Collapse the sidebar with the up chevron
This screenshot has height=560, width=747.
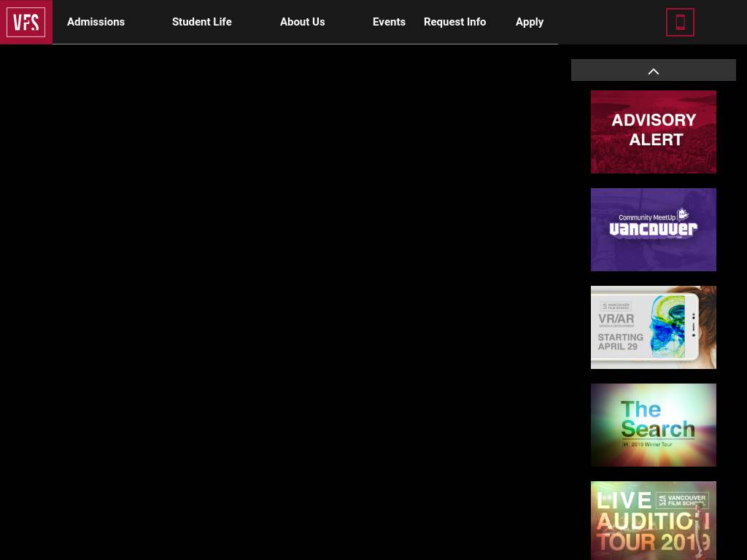coord(653,71)
